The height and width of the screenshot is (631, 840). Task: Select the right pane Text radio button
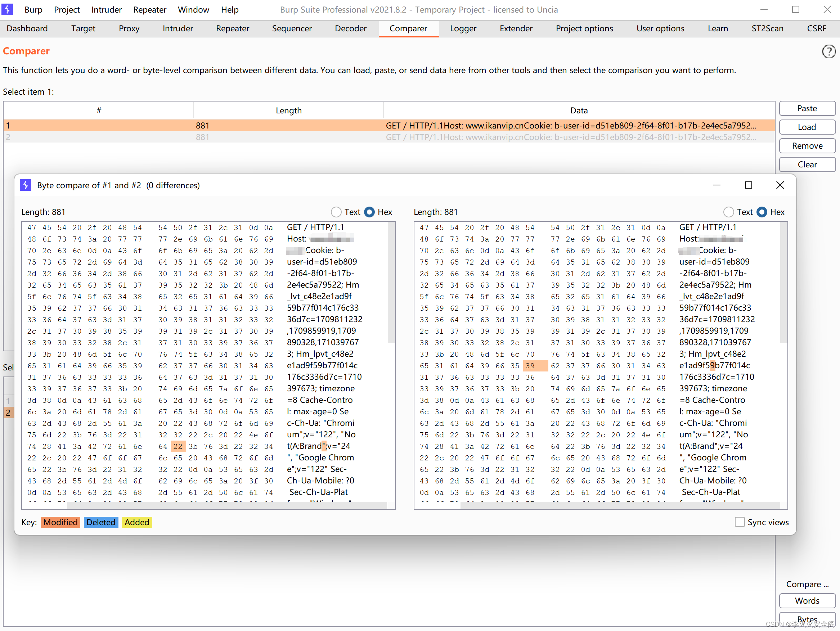click(728, 212)
